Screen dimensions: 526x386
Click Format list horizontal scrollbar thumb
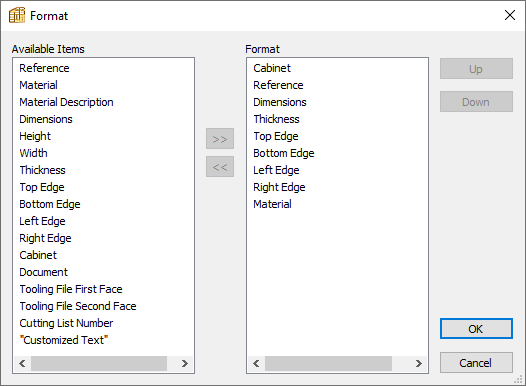328,363
